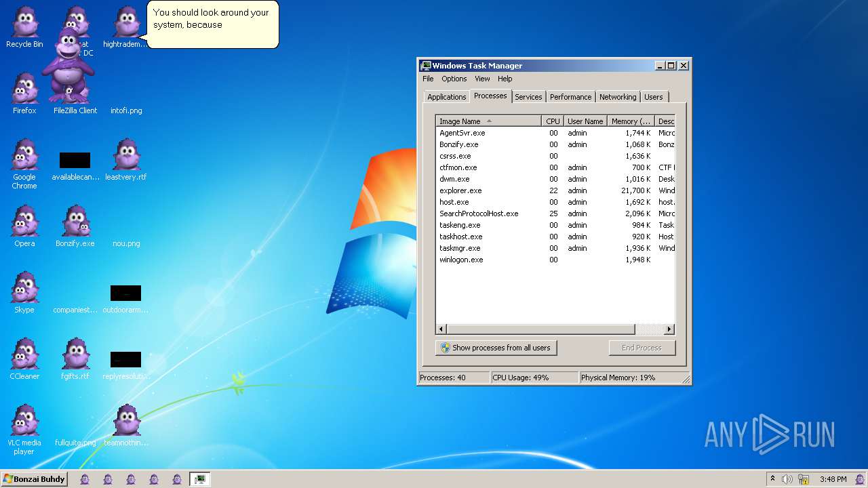Click the third purple Bonzi taskbar icon
The height and width of the screenshot is (488, 868).
(131, 479)
